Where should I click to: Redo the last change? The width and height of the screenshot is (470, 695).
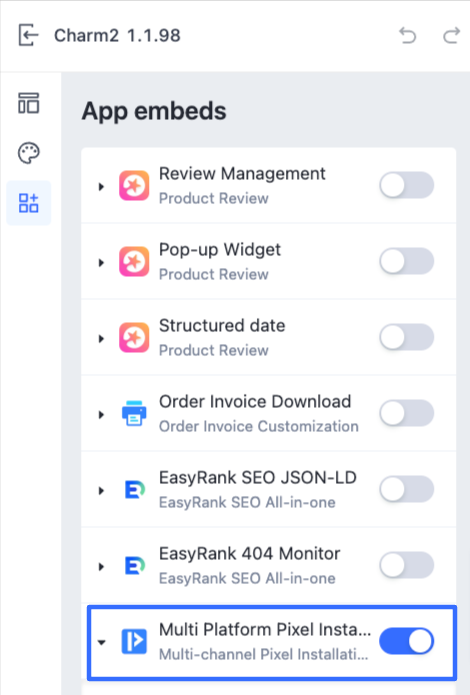(x=451, y=35)
